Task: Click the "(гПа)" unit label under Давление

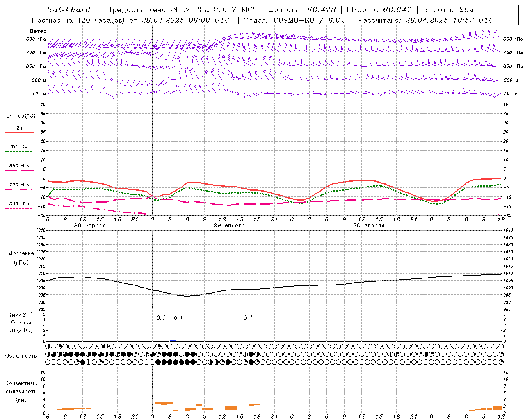Action: point(21,262)
